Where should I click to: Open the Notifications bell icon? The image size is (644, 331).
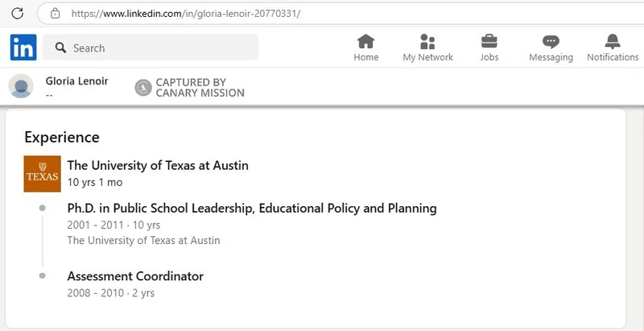coord(613,42)
